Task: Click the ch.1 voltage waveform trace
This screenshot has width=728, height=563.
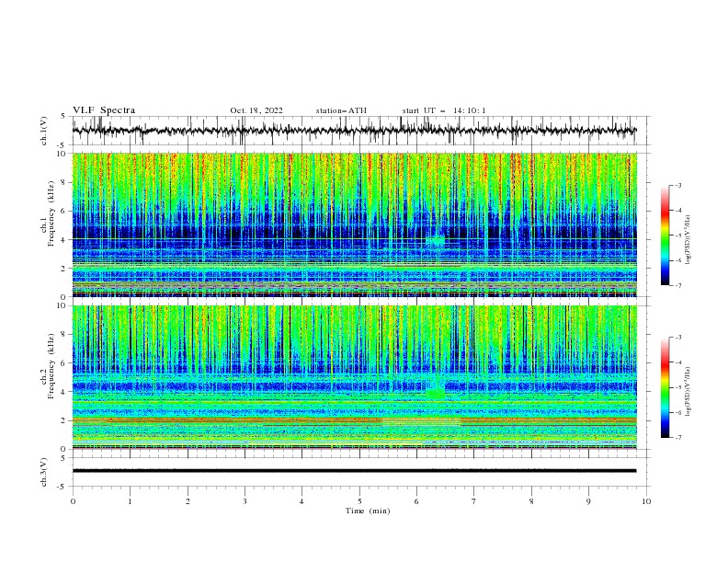Action: click(x=354, y=131)
